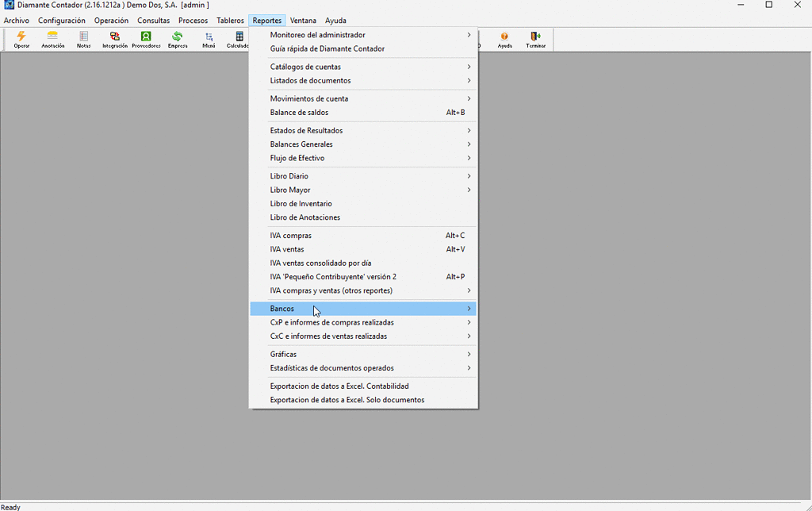Expand Monitoreo del administrador submenu
812x511 pixels.
(x=363, y=35)
